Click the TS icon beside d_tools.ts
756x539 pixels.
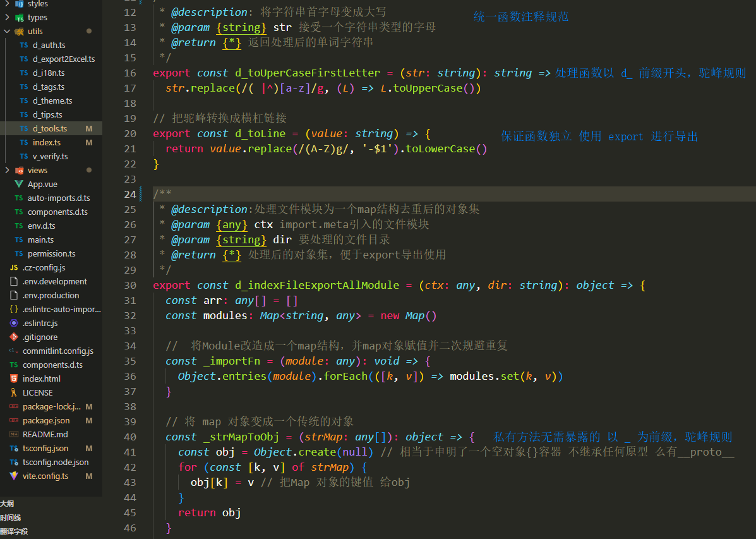click(24, 129)
